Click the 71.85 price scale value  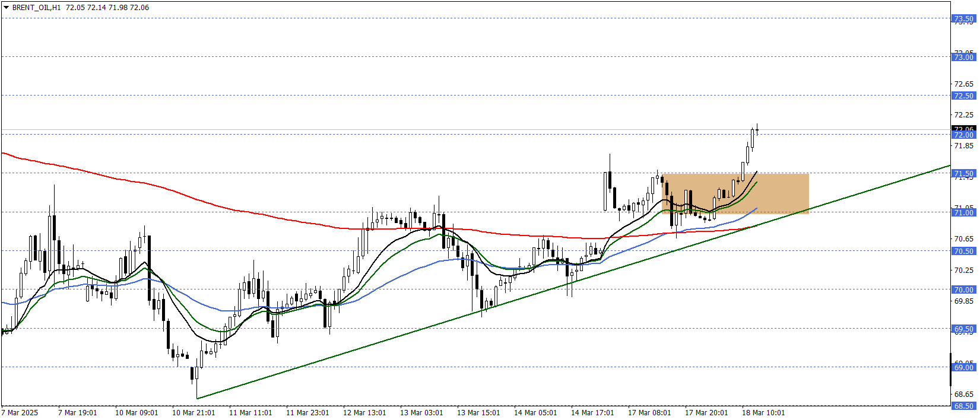pyautogui.click(x=964, y=145)
